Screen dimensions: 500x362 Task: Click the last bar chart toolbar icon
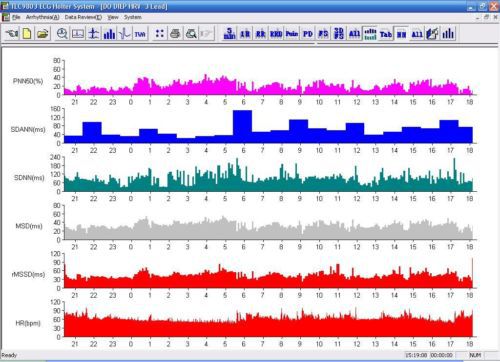[448, 34]
